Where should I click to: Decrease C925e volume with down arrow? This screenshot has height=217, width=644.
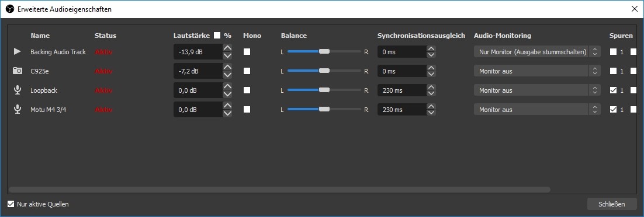click(x=227, y=75)
